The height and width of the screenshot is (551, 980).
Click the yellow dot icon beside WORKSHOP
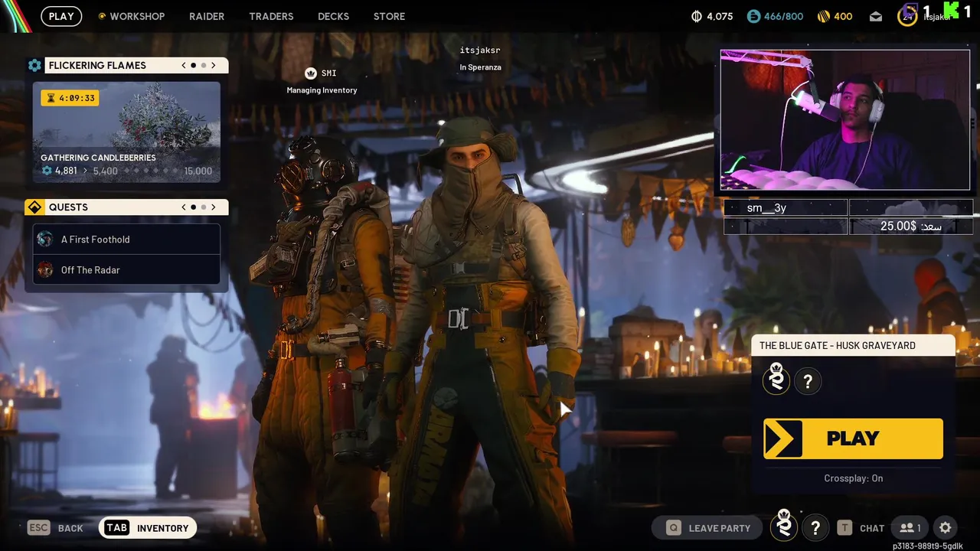[x=102, y=16]
